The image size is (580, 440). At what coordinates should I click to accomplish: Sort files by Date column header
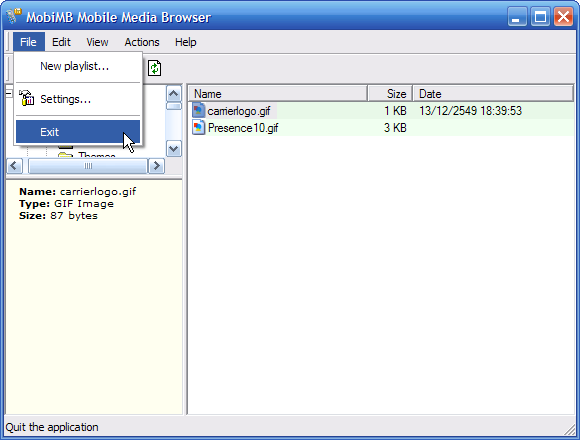coord(493,94)
